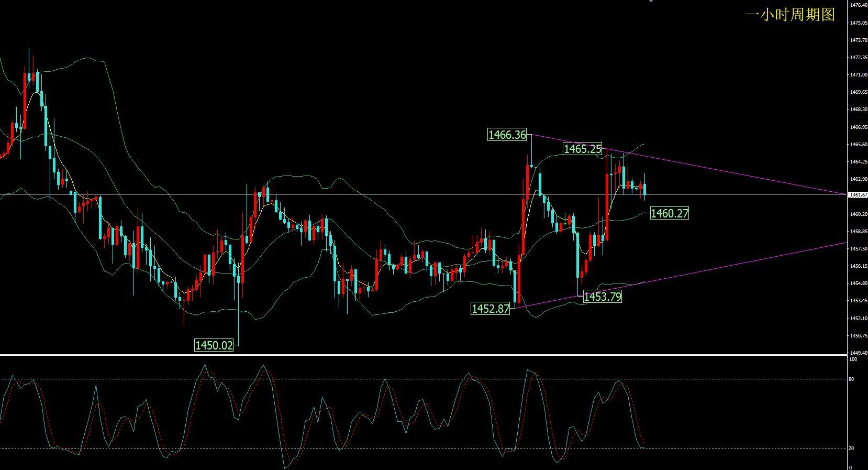Select the 1466.36 high price label

[507, 135]
